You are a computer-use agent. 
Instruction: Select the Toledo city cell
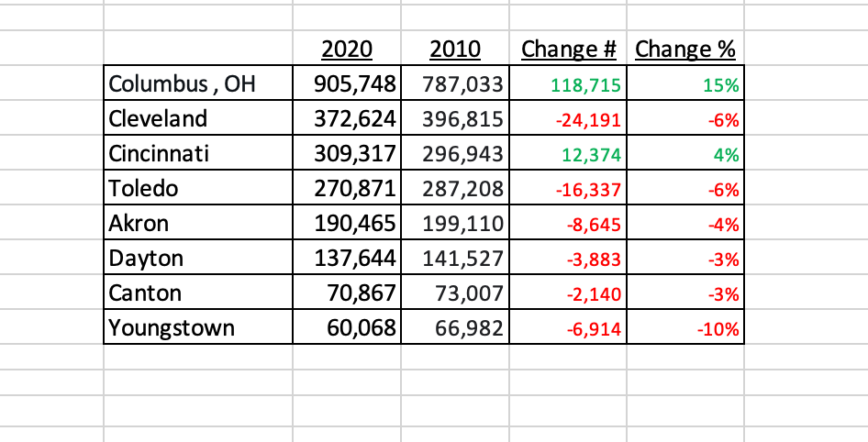pos(198,188)
